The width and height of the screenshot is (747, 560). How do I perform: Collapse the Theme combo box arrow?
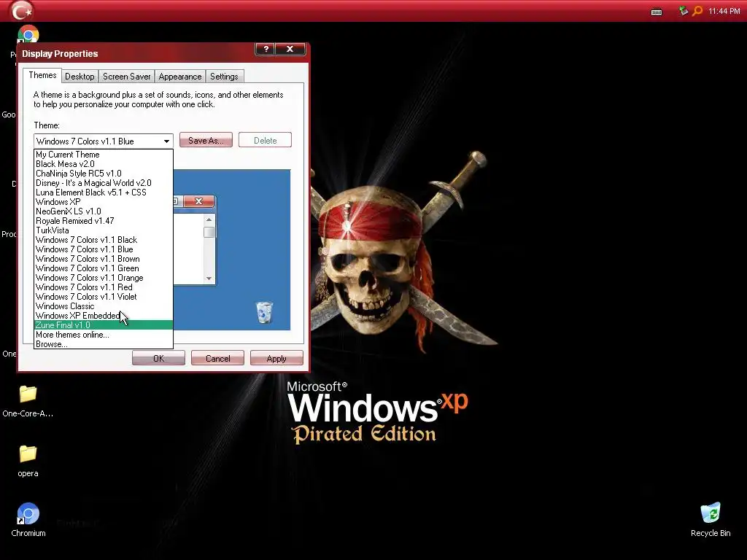click(x=166, y=141)
